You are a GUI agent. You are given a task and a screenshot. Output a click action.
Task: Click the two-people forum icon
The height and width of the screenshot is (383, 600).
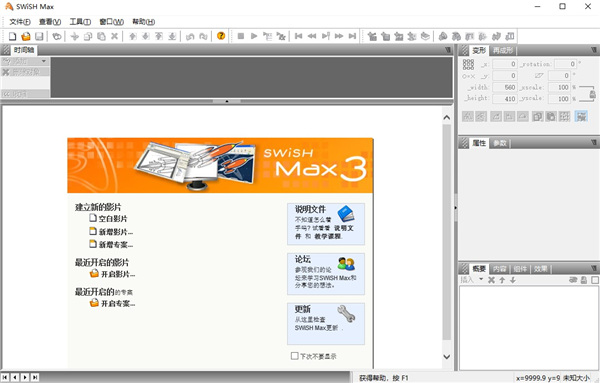click(x=346, y=264)
